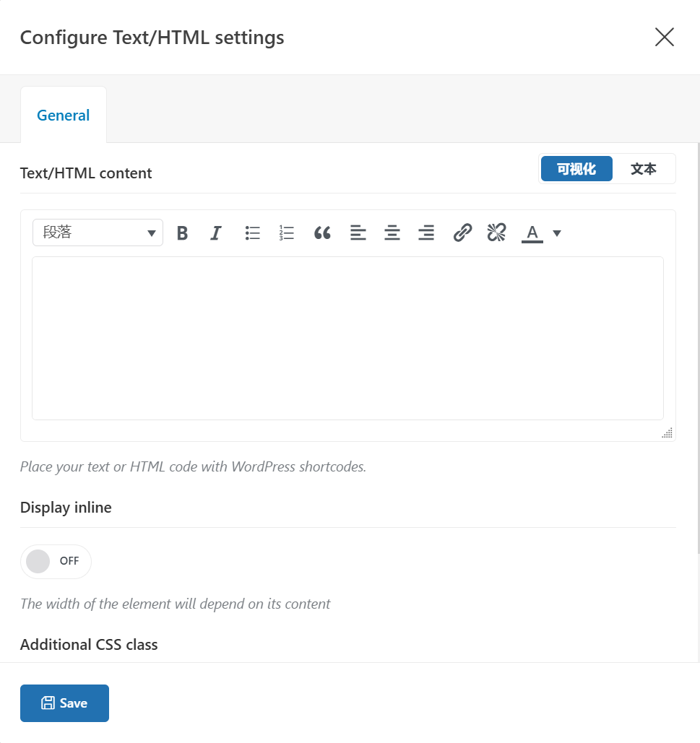Remove link from selected text
The image size is (700, 743).
(x=496, y=233)
